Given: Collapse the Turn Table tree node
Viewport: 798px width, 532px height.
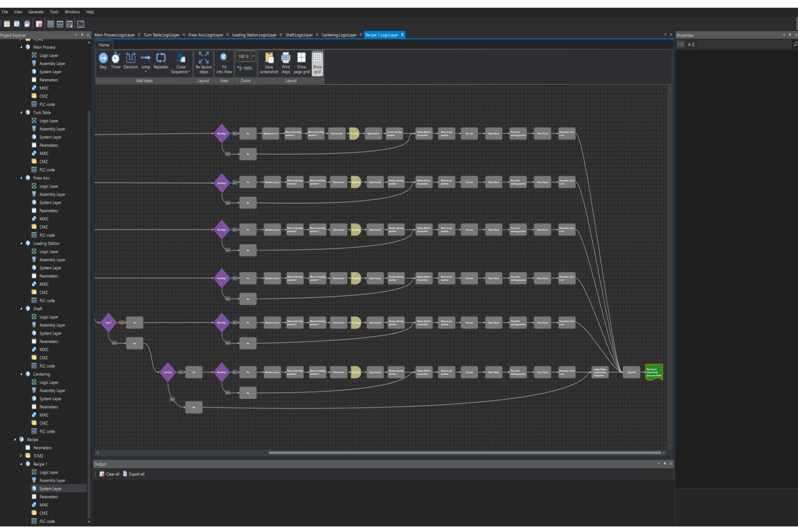Looking at the screenshot, I should tap(21, 113).
